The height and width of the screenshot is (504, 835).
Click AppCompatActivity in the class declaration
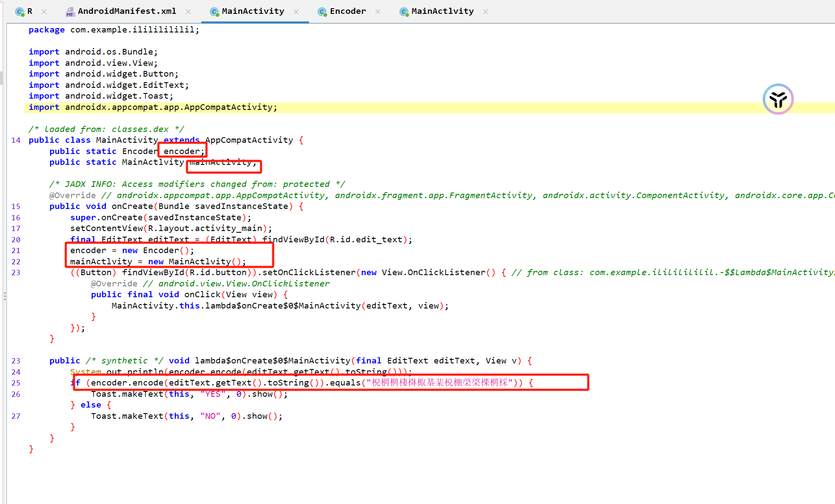coord(249,140)
